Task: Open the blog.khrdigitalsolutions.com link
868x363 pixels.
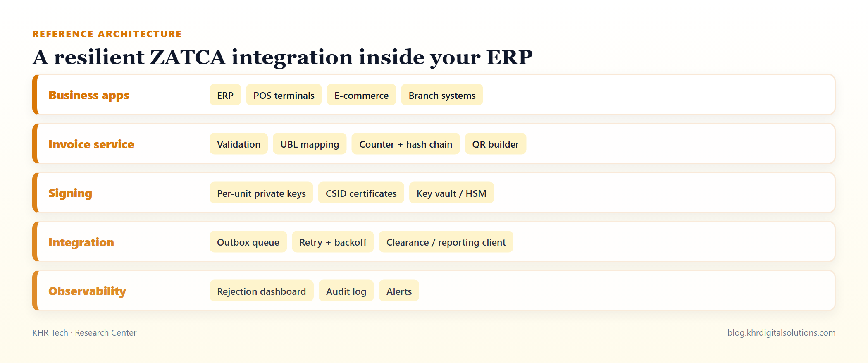Action: (x=781, y=333)
